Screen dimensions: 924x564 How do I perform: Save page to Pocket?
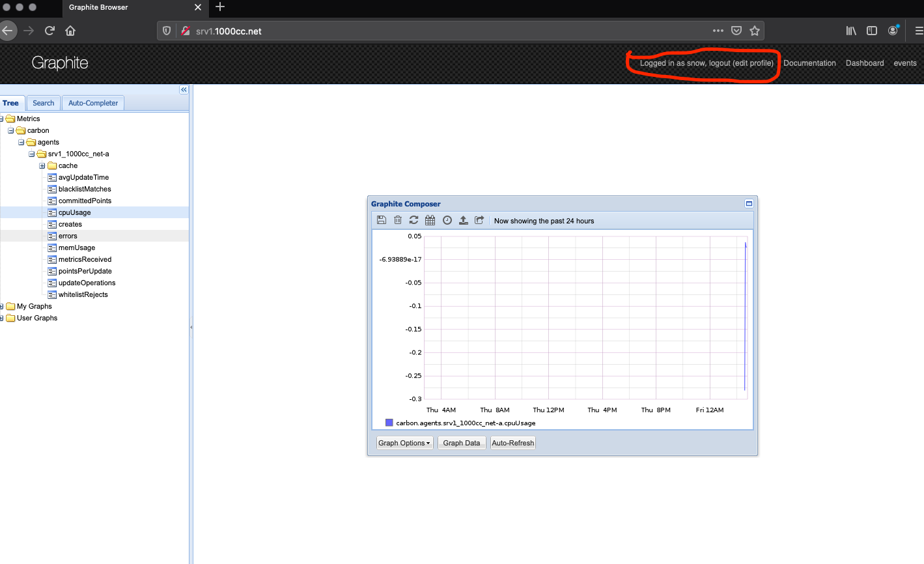736,31
